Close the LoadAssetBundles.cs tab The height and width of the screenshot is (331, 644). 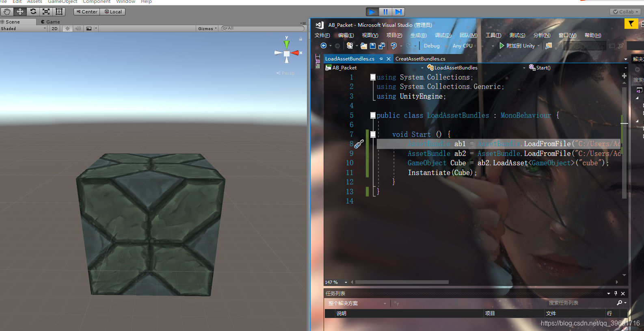[389, 59]
